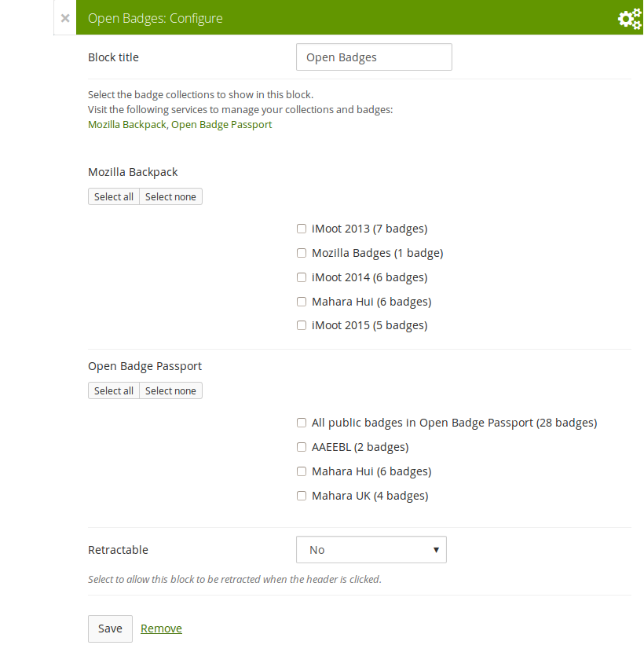
Task: Save the block configuration
Action: point(110,629)
